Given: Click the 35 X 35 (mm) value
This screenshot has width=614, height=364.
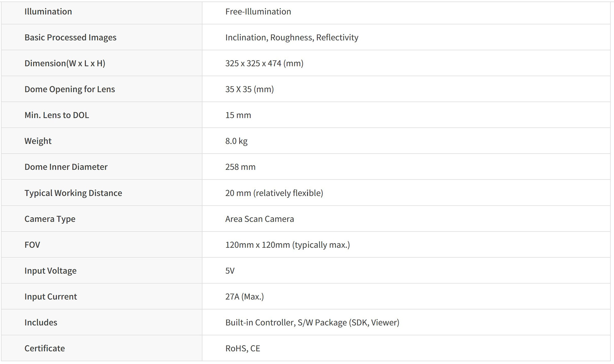Looking at the screenshot, I should click(x=249, y=89).
